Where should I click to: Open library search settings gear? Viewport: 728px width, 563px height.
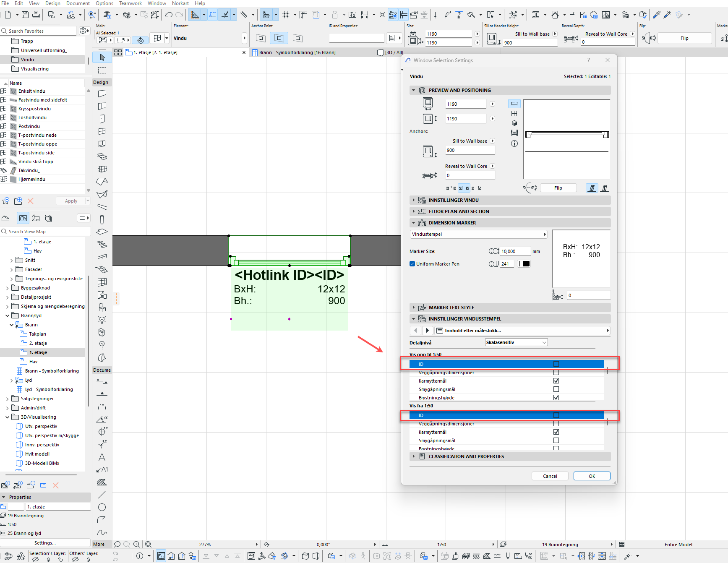(x=83, y=31)
